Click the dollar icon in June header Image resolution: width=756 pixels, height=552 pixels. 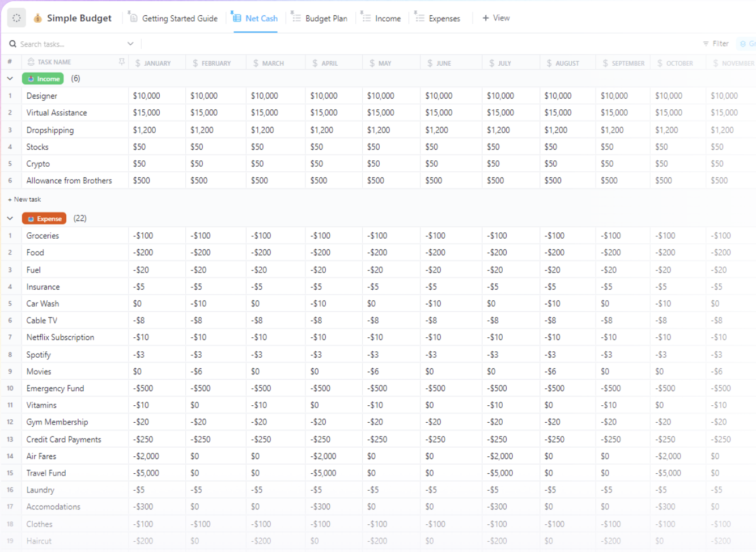pos(430,63)
